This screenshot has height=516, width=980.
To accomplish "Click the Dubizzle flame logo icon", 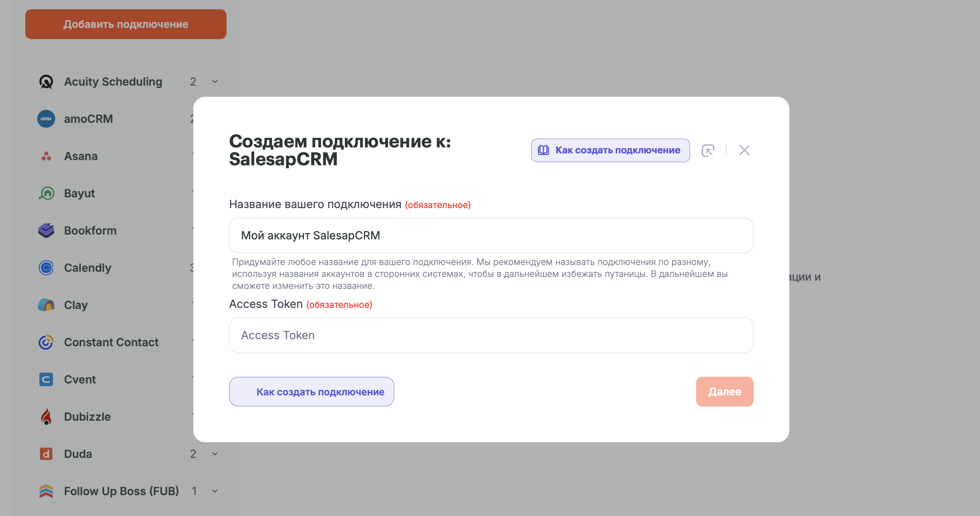I will [x=46, y=417].
